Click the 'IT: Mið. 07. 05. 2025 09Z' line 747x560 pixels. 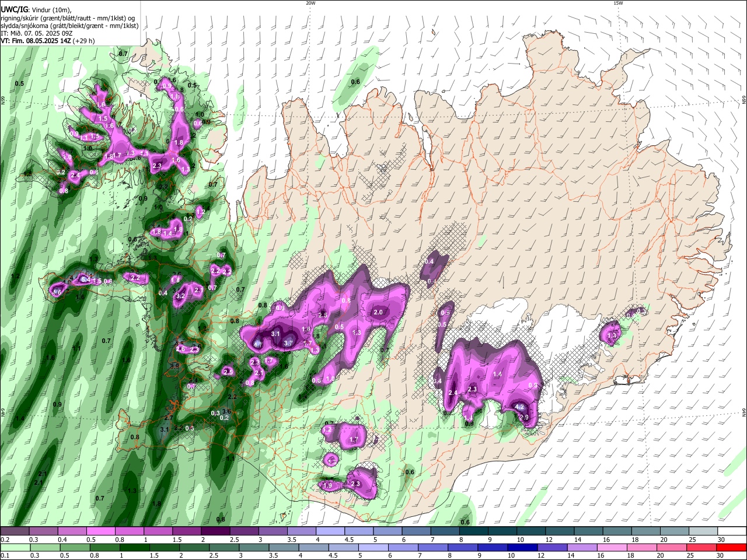click(x=36, y=33)
